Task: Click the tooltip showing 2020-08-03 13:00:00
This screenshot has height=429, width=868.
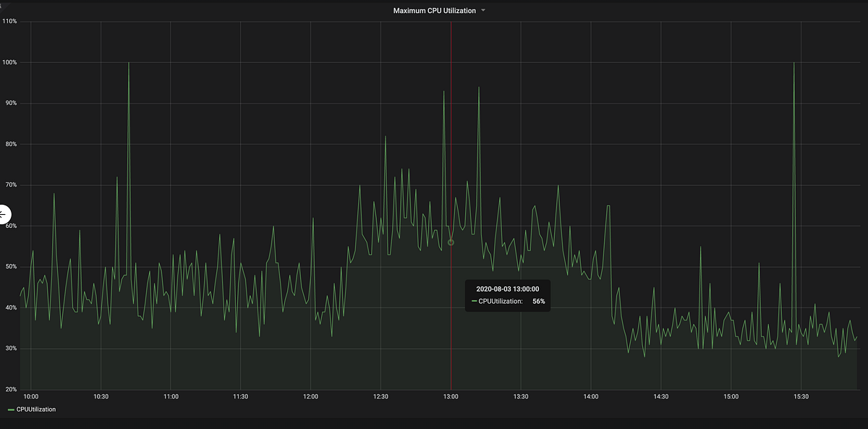Action: point(508,289)
